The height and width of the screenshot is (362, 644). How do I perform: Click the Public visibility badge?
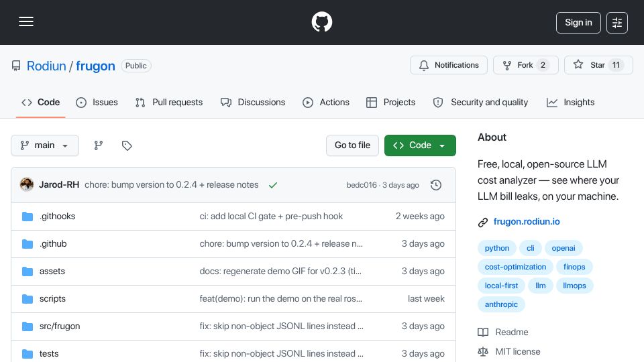136,66
